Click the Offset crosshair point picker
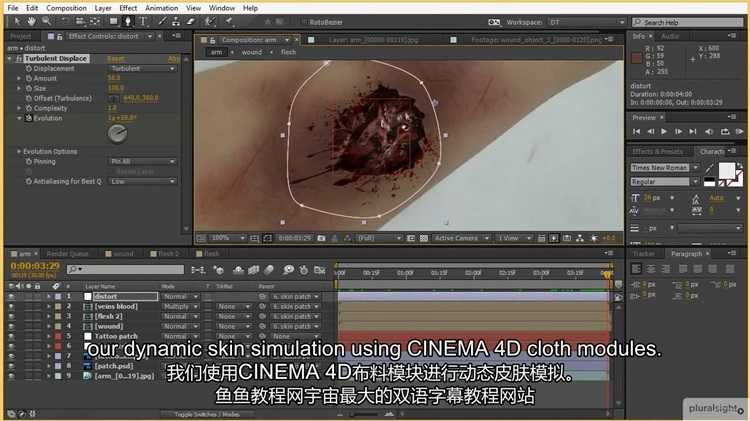Screen dimensions: 750x421 pos(113,99)
